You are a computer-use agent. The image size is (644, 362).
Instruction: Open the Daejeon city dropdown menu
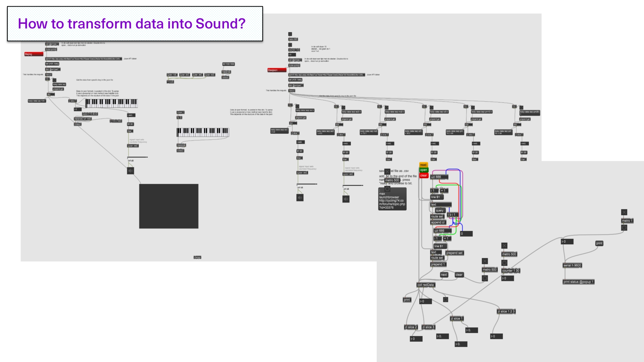(277, 70)
